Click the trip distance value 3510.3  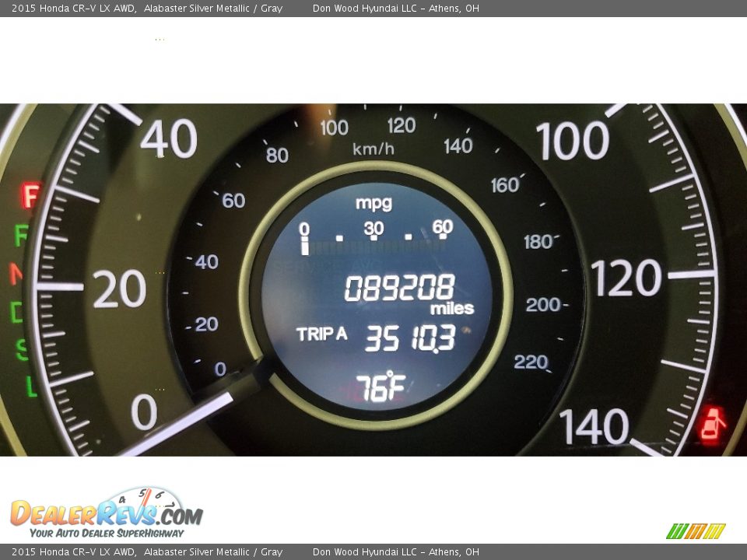pos(409,339)
